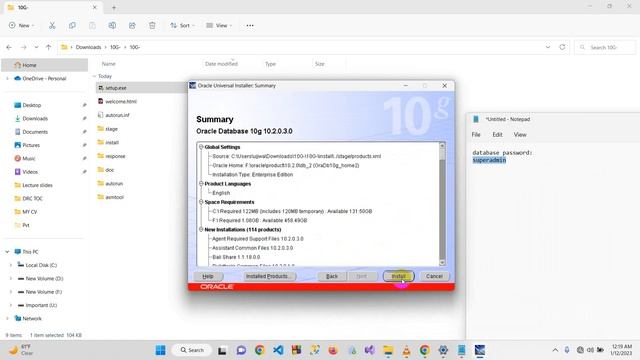Click the Refresh icon in Explorer
Screen dimensions: 640x360
(562, 47)
